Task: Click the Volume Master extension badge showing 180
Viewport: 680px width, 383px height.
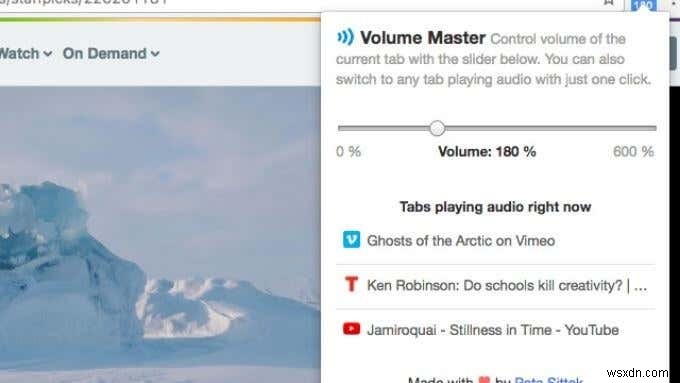Action: (x=644, y=5)
